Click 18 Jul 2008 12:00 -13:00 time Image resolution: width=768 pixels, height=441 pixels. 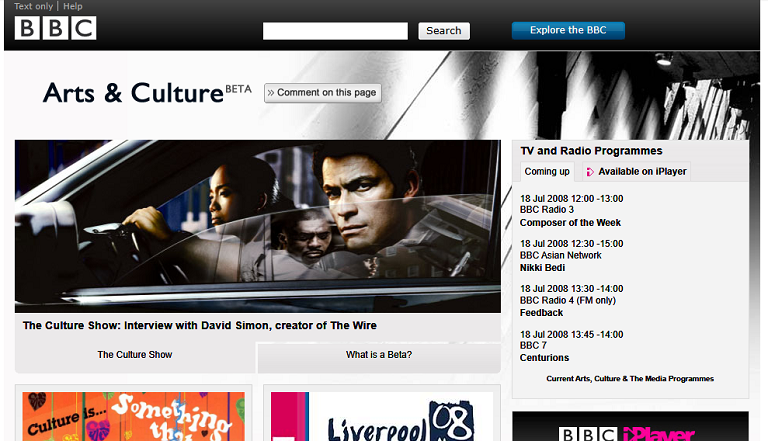coord(572,199)
